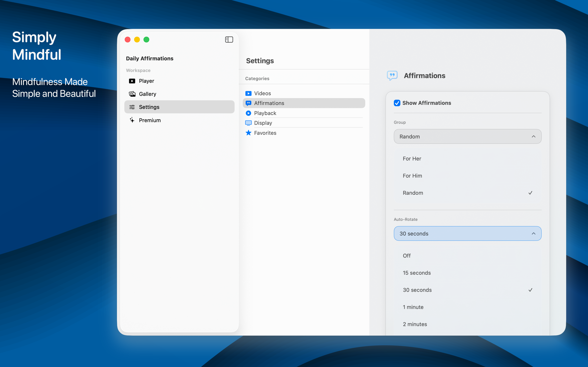Image resolution: width=588 pixels, height=367 pixels.
Task: Click the Daily Affirmations heading
Action: (149, 58)
